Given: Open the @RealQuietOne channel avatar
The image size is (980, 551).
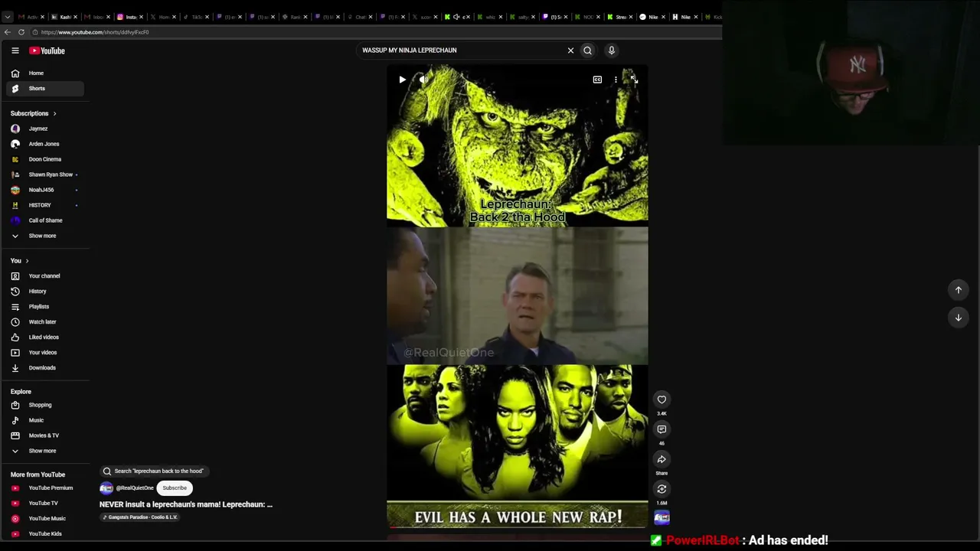Looking at the screenshot, I should 106,488.
